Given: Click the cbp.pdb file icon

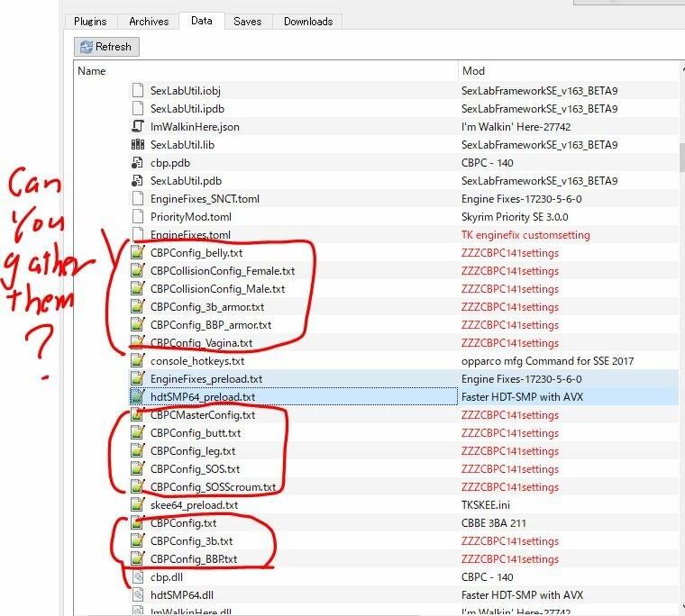Looking at the screenshot, I should pos(138,162).
